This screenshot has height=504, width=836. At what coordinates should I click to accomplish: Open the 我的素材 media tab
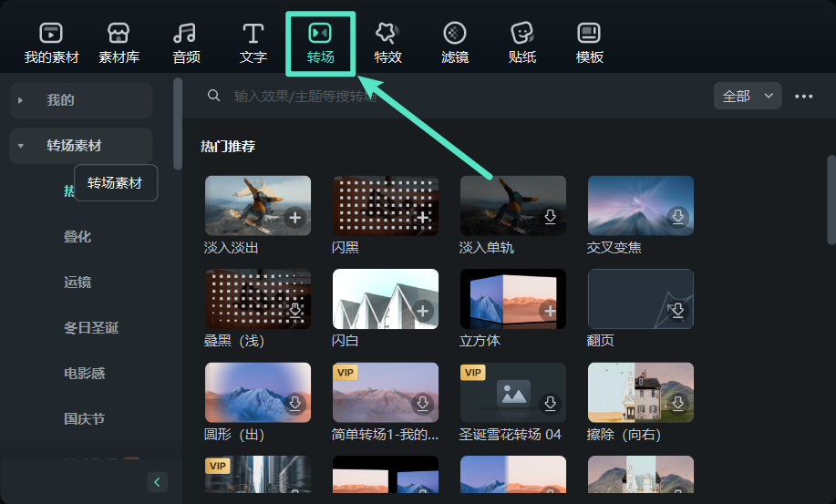pos(51,43)
